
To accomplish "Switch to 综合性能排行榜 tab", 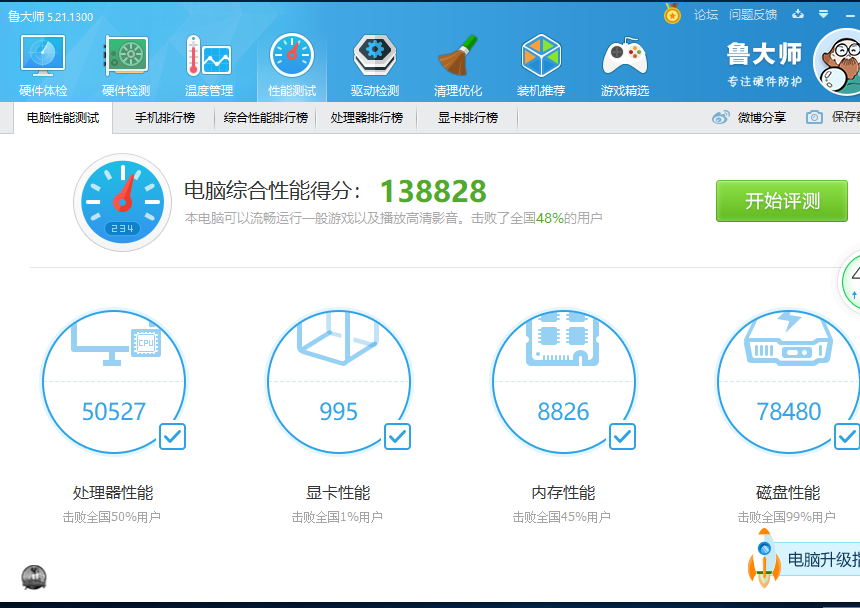I will point(265,118).
